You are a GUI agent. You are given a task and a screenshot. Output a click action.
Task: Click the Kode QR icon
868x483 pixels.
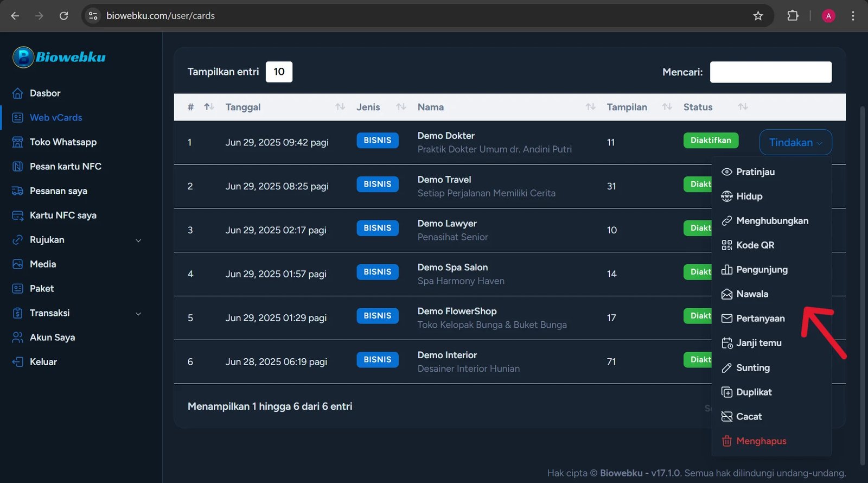[x=727, y=245]
